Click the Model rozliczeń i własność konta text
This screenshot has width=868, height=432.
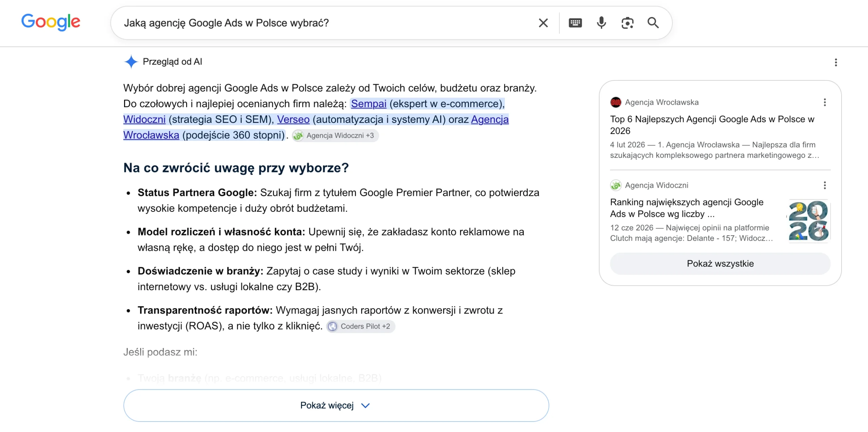pyautogui.click(x=331, y=240)
